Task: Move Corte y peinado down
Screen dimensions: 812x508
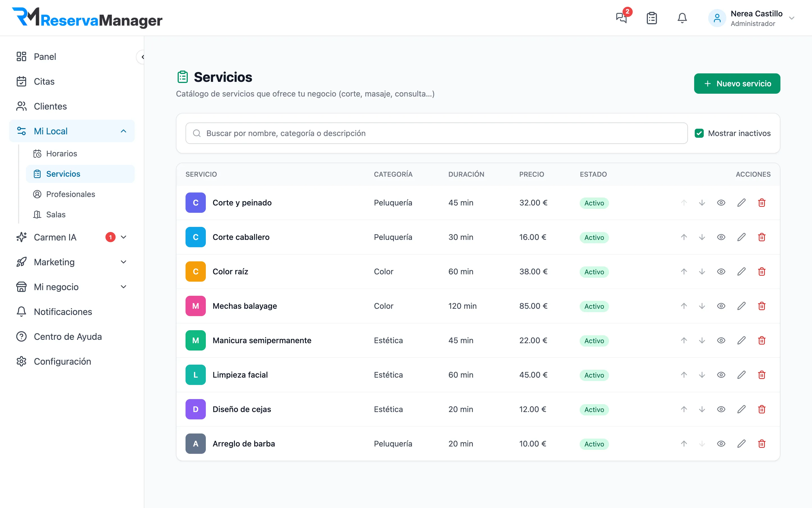Action: [x=702, y=203]
